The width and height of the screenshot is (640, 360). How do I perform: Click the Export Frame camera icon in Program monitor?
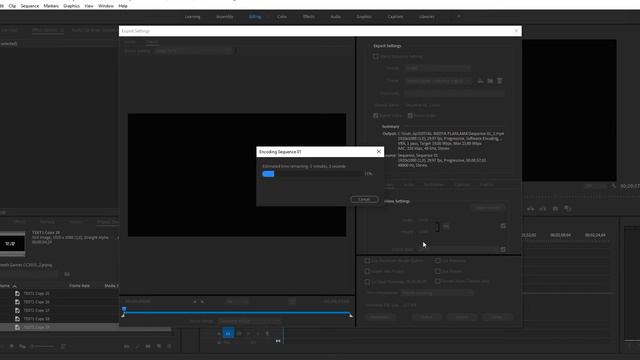point(555,209)
